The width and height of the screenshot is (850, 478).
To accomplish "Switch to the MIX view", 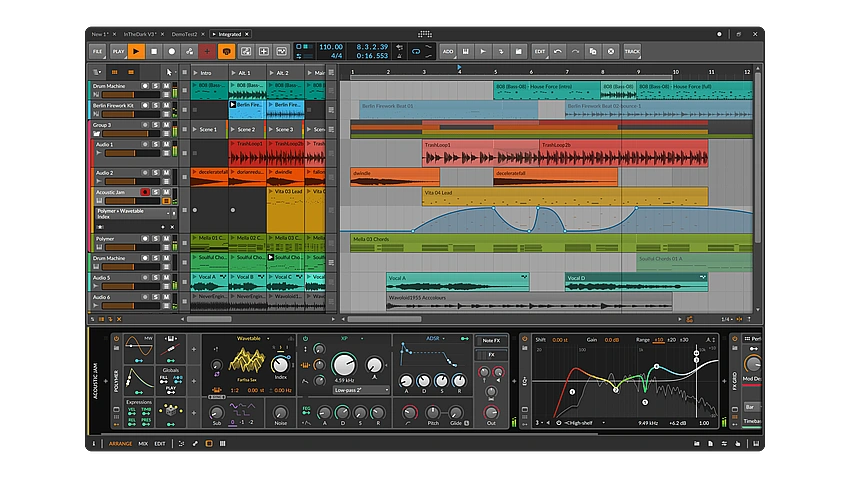I will point(143,443).
